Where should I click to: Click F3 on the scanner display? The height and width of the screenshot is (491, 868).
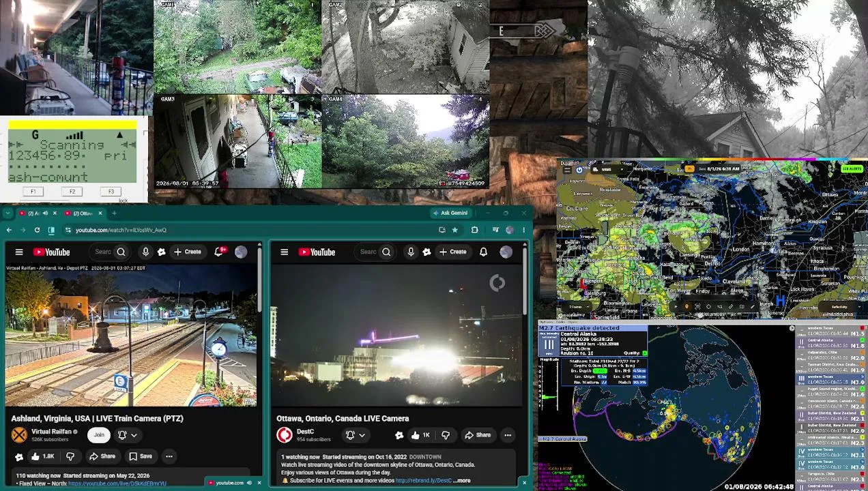(x=111, y=192)
